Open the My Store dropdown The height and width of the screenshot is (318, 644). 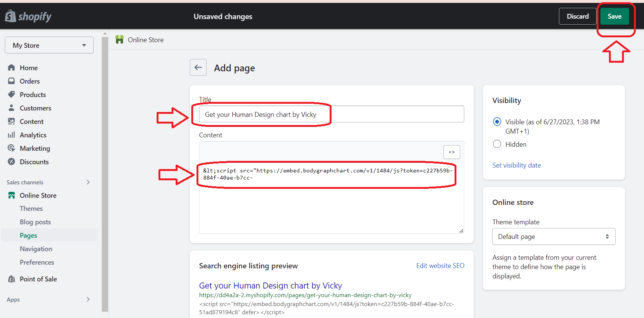tap(49, 45)
